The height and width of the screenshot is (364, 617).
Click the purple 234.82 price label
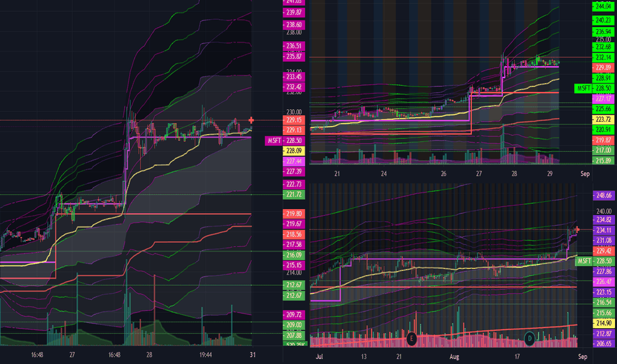pos(604,220)
